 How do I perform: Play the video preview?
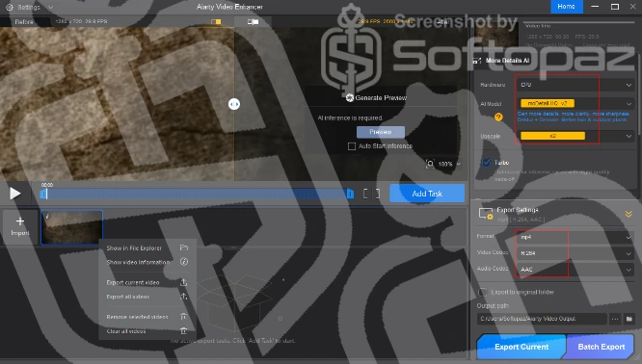click(15, 194)
